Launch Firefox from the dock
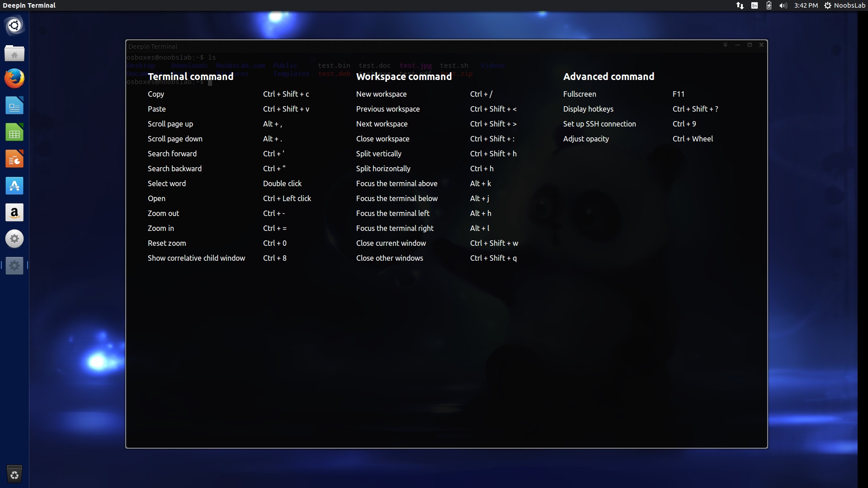The height and width of the screenshot is (488, 868). pos(14,78)
